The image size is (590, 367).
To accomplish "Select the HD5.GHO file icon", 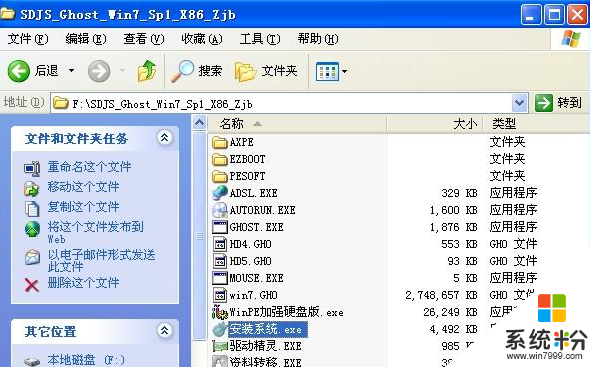I will [x=220, y=261].
